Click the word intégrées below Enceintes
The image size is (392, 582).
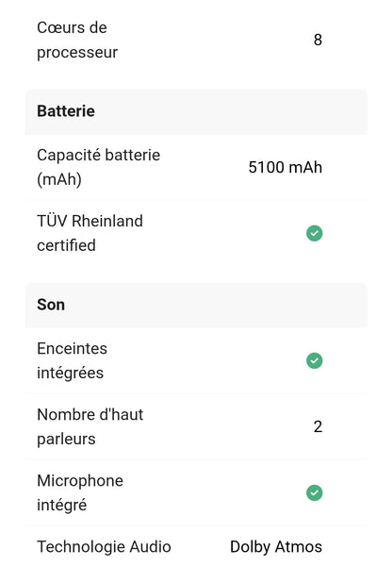click(x=70, y=373)
